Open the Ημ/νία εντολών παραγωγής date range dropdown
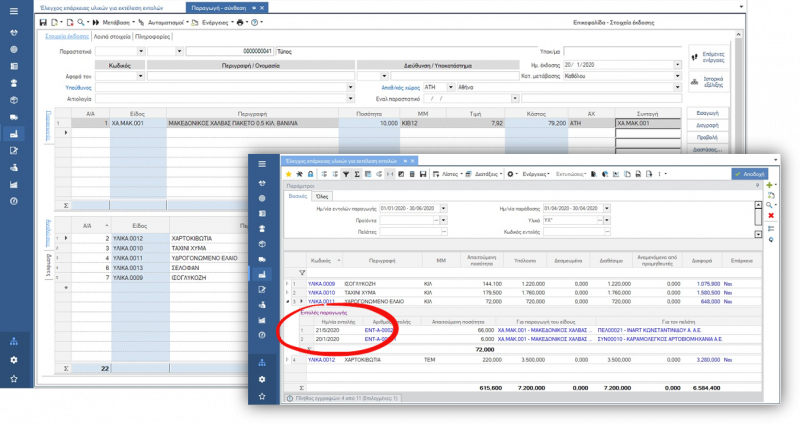This screenshot has height=424, width=800. click(443, 208)
